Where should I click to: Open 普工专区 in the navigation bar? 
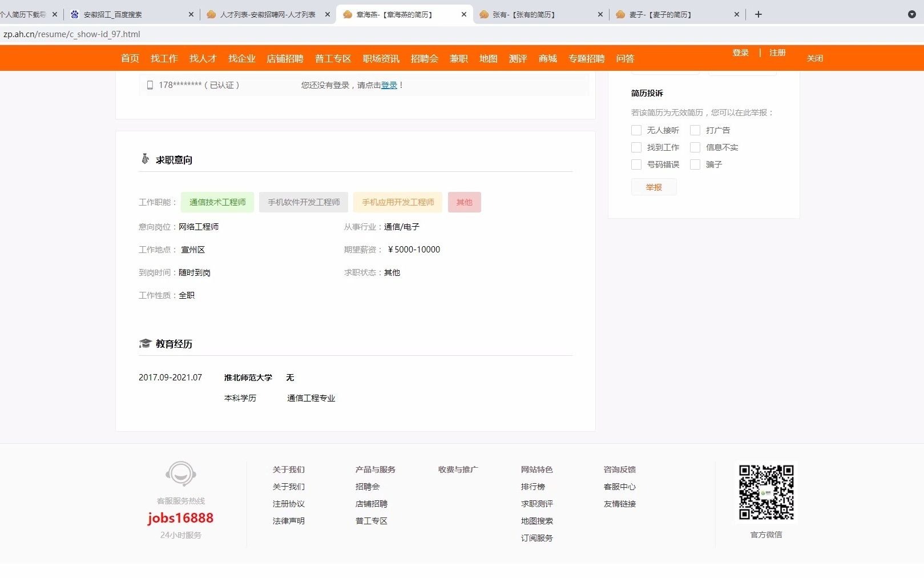[x=333, y=58]
